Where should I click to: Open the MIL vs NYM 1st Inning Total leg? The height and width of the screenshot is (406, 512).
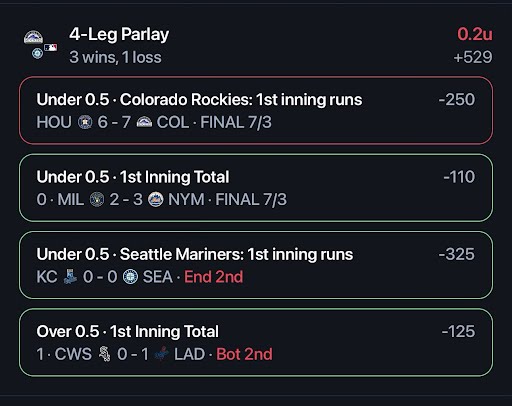coord(256,188)
